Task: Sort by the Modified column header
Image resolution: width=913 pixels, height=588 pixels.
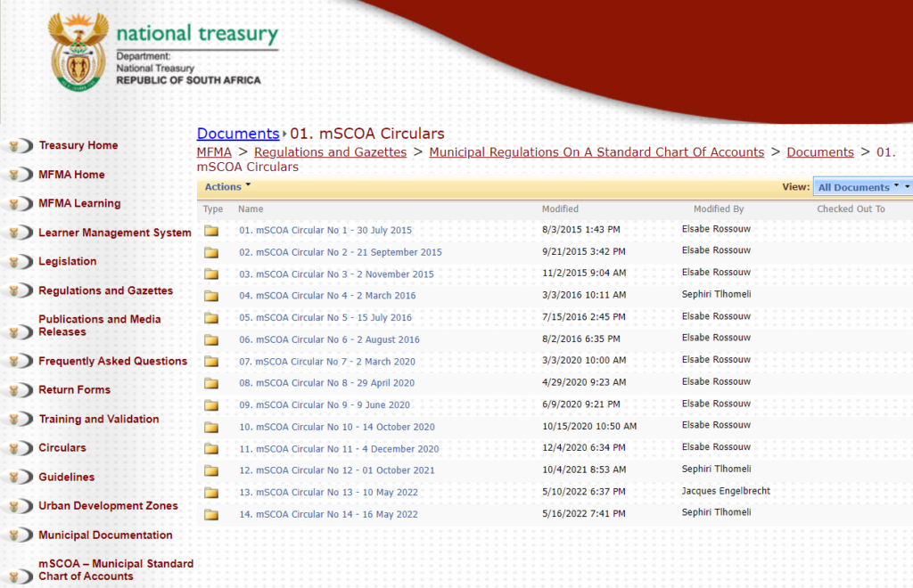Action: pyautogui.click(x=560, y=208)
